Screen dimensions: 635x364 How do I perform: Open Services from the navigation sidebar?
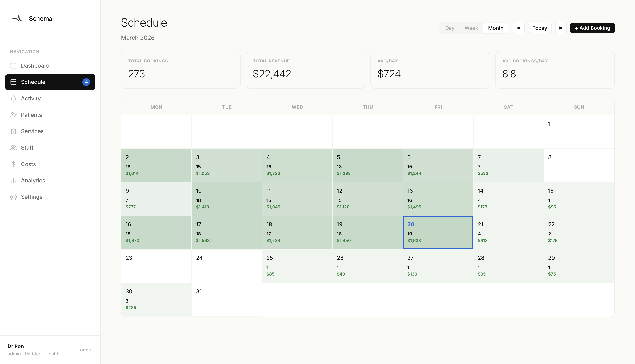click(32, 131)
